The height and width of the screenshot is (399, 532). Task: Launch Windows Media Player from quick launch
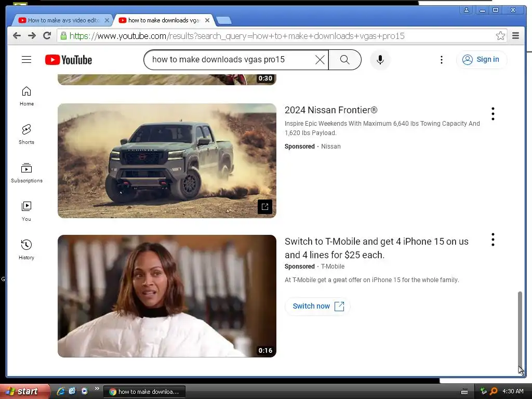(x=85, y=391)
